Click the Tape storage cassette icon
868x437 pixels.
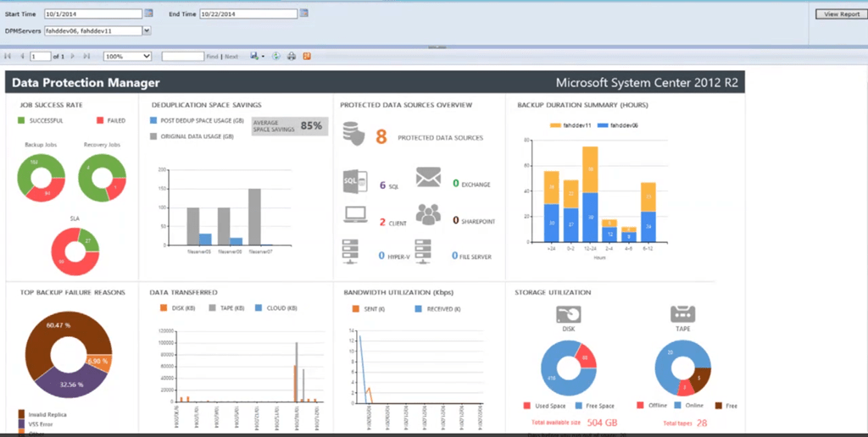tap(682, 314)
